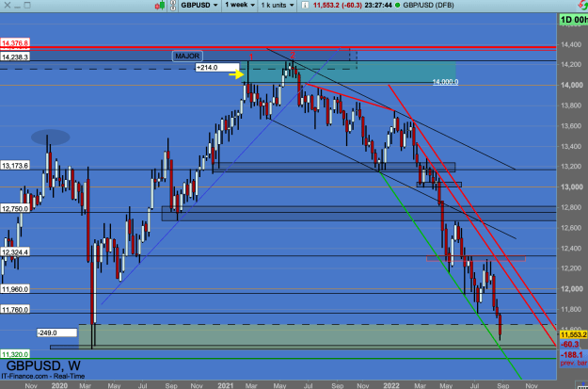
Task: Close the chart window
Action: pyautogui.click(x=7, y=6)
